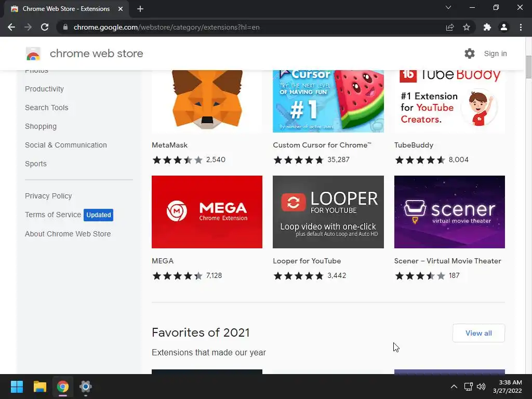
Task: Click the MEGA extension title
Action: (x=163, y=261)
